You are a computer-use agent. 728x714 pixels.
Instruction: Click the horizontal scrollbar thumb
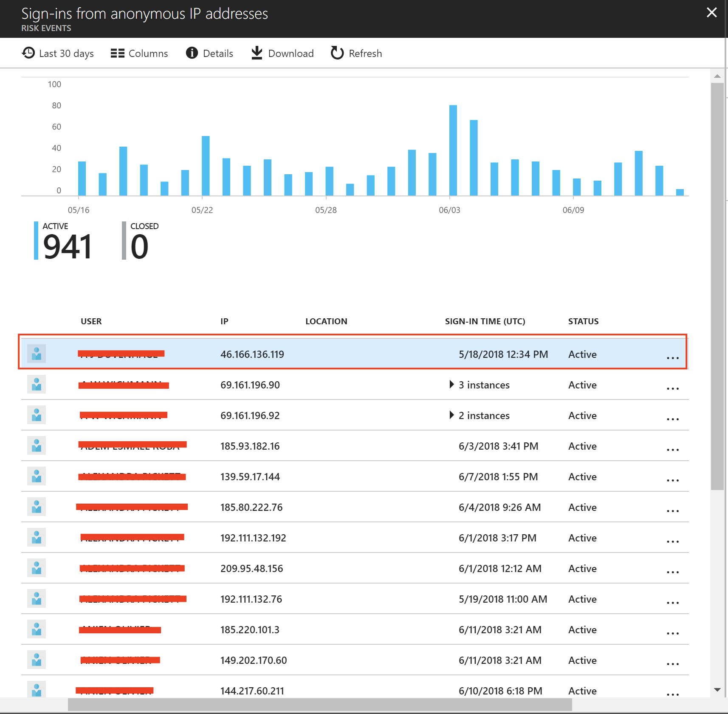click(x=319, y=705)
